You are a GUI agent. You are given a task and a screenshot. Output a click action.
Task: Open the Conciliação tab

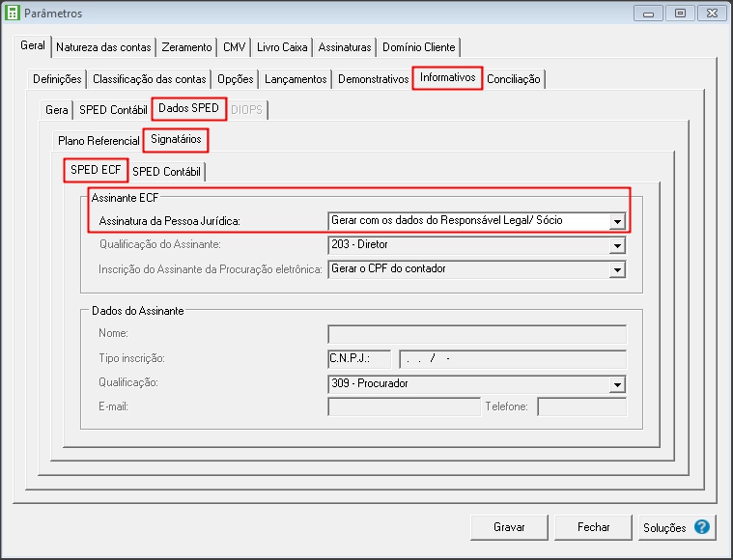click(513, 79)
